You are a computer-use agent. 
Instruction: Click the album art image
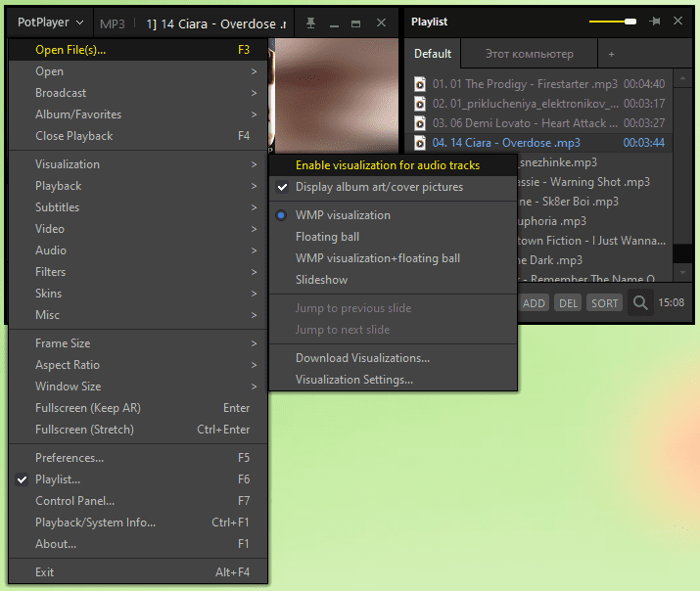(x=336, y=96)
